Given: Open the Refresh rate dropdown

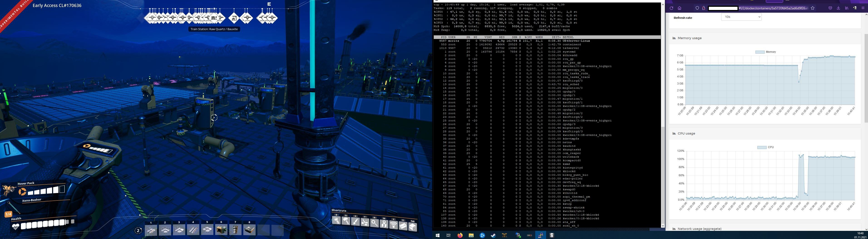Looking at the screenshot, I should tap(741, 17).
